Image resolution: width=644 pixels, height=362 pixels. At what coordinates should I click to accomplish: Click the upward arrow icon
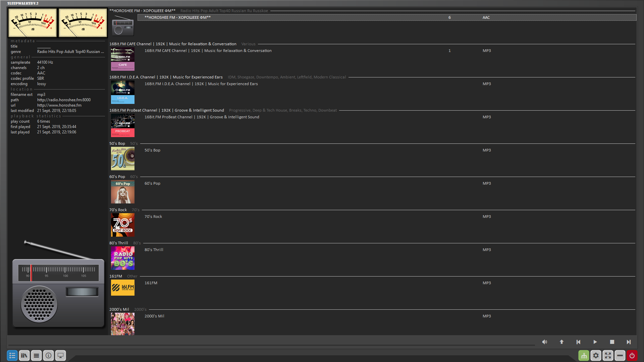(561, 342)
